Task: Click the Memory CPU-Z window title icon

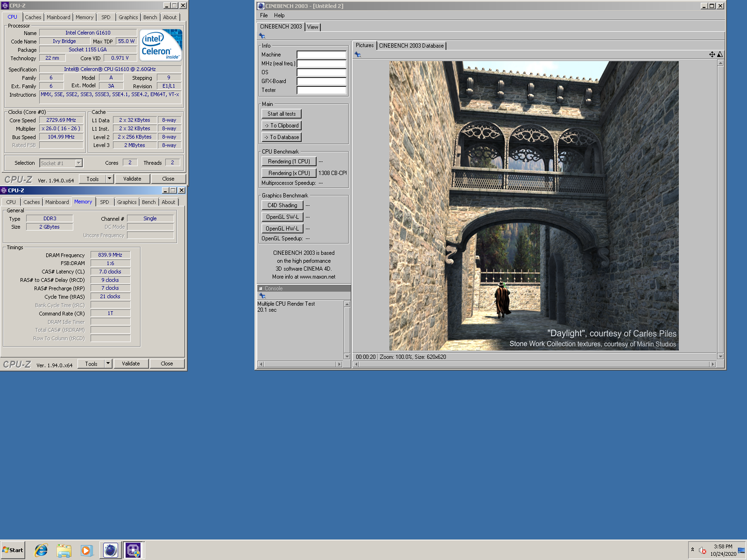Action: pyautogui.click(x=4, y=190)
